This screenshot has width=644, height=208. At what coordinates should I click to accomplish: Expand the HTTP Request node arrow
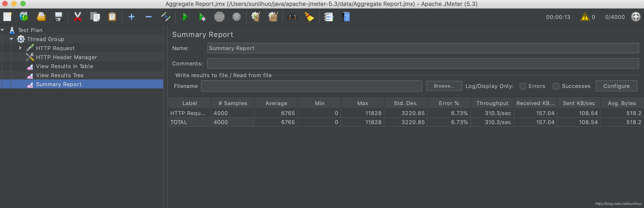click(21, 48)
